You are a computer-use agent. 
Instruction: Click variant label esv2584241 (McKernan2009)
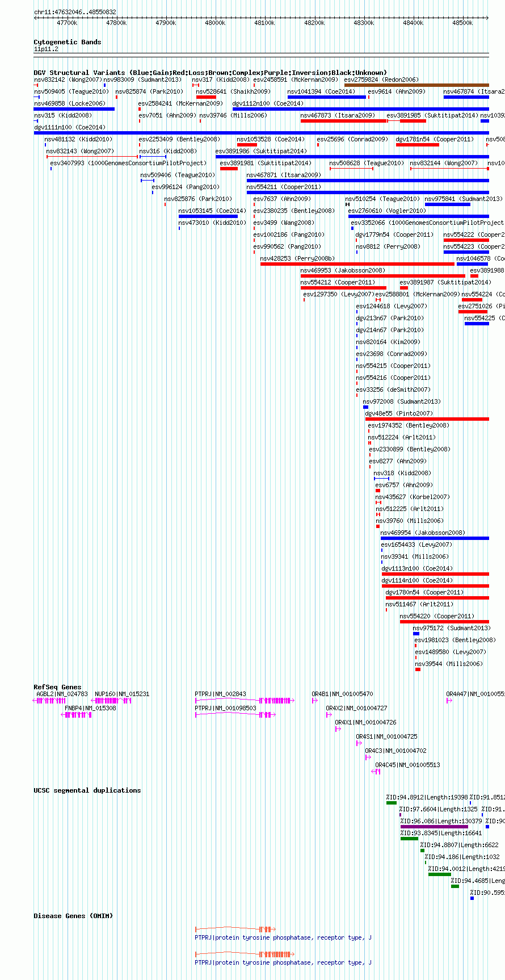point(181,104)
